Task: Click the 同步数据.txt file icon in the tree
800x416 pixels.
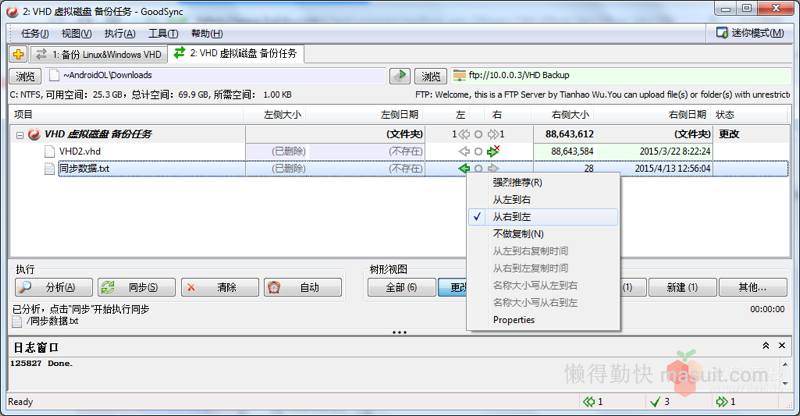Action: (49, 168)
